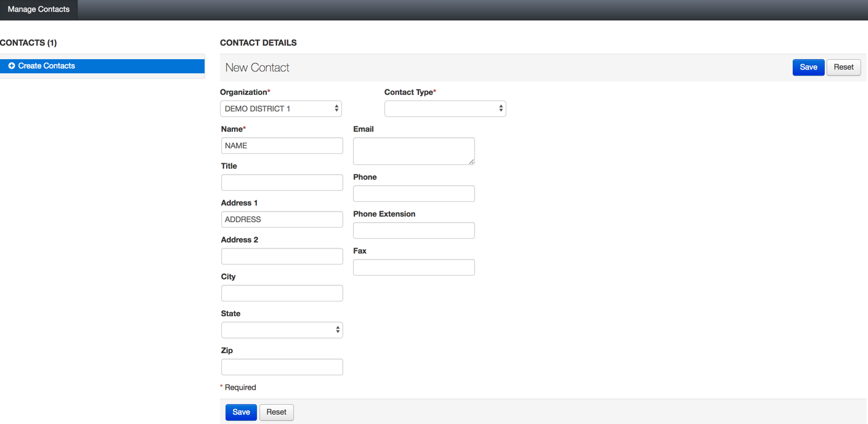This screenshot has width=868, height=424.
Task: Focus the Name input field
Action: 282,146
